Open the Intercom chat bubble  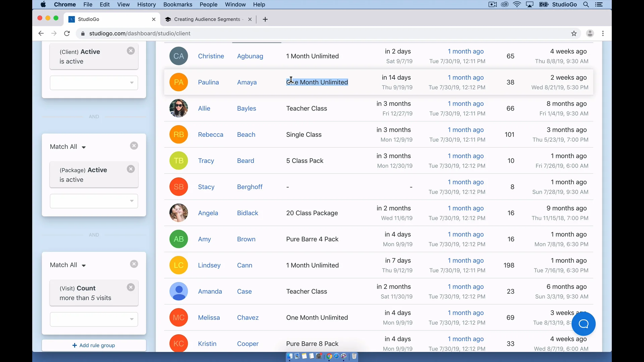[583, 324]
